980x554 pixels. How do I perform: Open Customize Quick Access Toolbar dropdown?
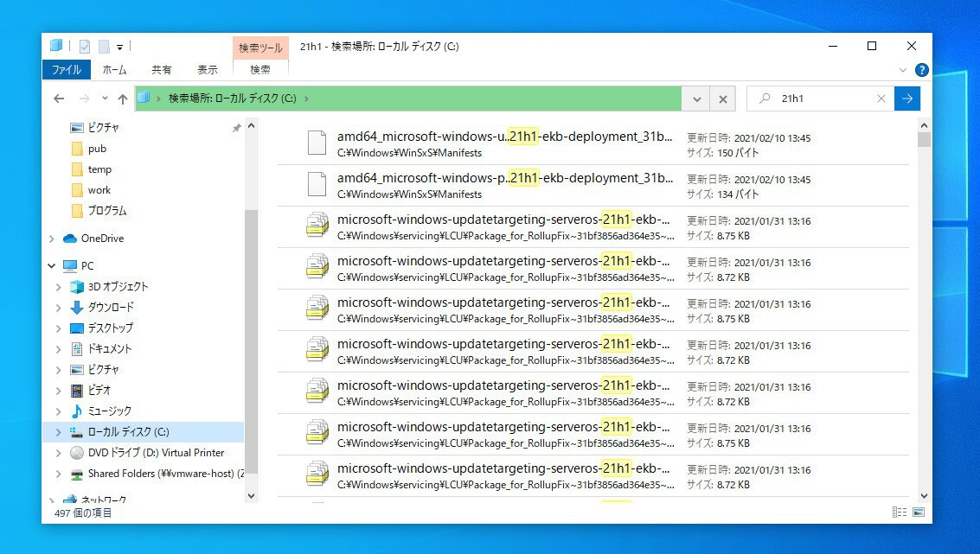point(119,47)
